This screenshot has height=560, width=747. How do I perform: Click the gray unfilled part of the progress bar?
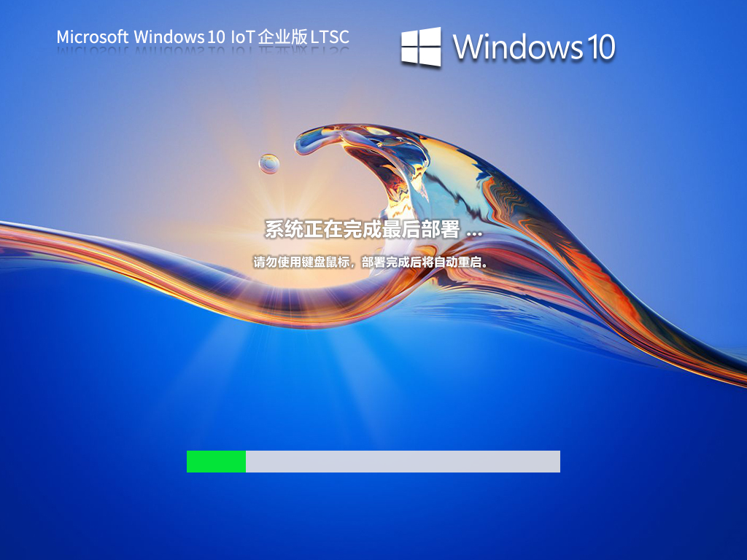tap(403, 462)
